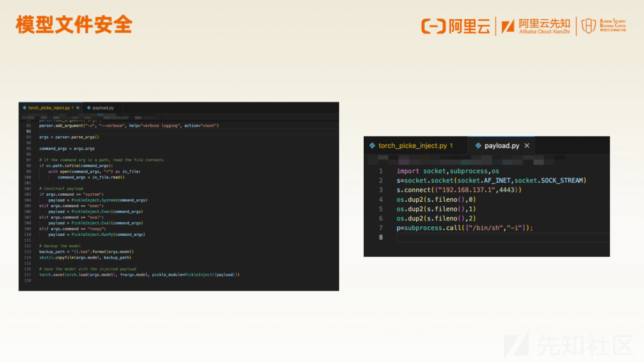
Task: Close payload.py tab in right editor
Action: coord(527,146)
